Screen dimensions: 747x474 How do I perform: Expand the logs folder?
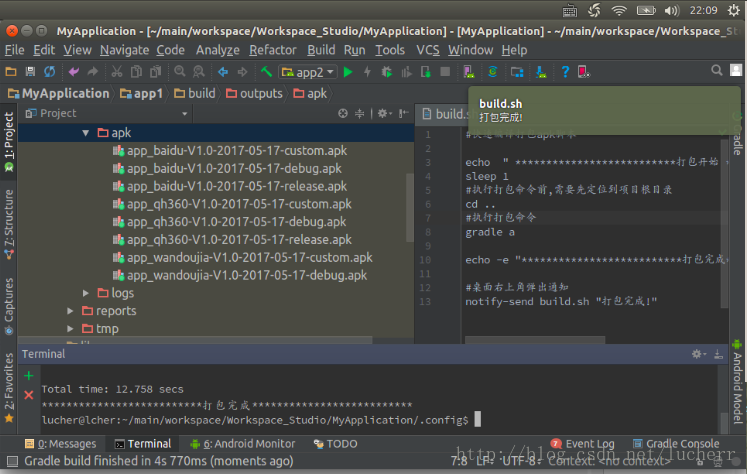(86, 293)
